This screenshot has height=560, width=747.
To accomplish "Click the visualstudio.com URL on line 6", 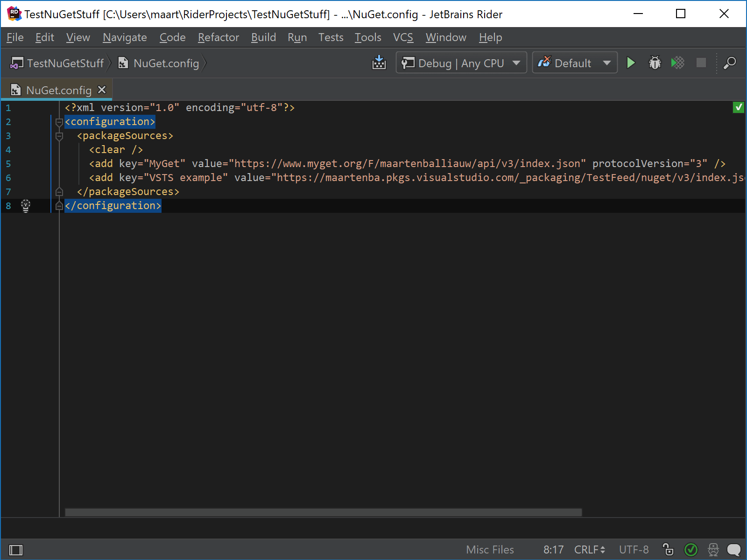I will point(508,178).
